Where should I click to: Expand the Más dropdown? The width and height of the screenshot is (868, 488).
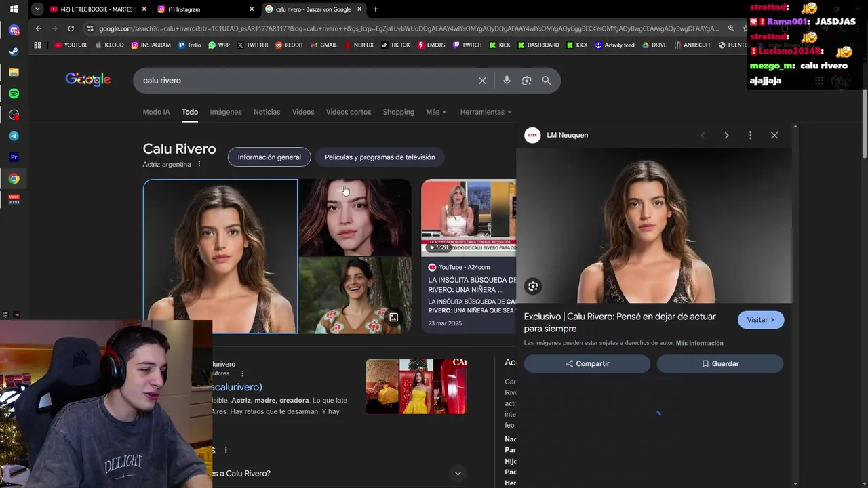tap(436, 112)
